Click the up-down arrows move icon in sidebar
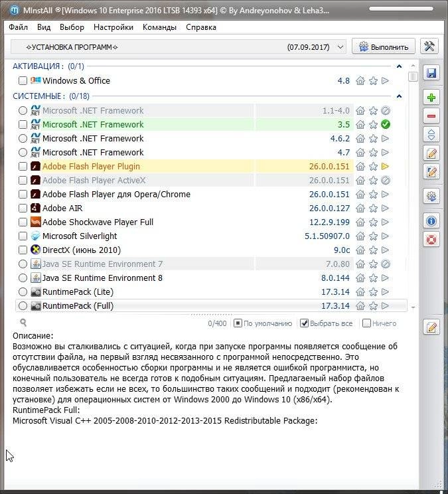Screen dimensions: 448x494 tap(431, 135)
